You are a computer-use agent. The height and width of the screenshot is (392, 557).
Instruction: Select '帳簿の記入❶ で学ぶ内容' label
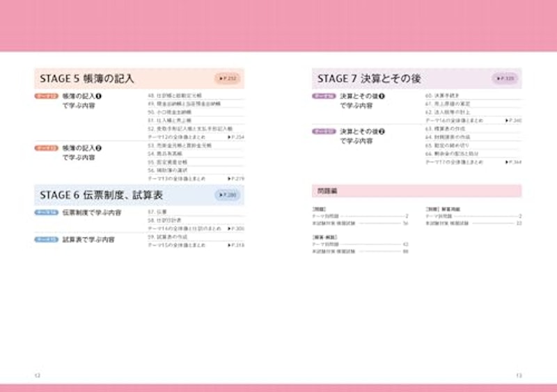pyautogui.click(x=82, y=101)
